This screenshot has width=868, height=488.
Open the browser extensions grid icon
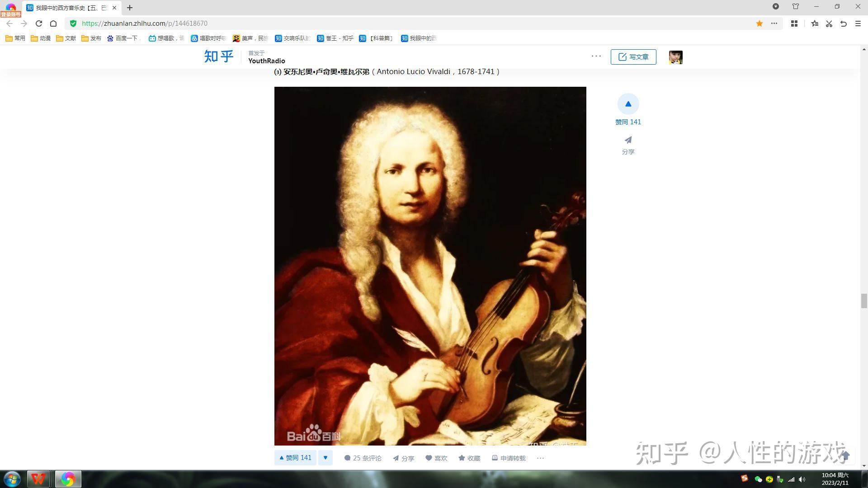click(x=794, y=23)
